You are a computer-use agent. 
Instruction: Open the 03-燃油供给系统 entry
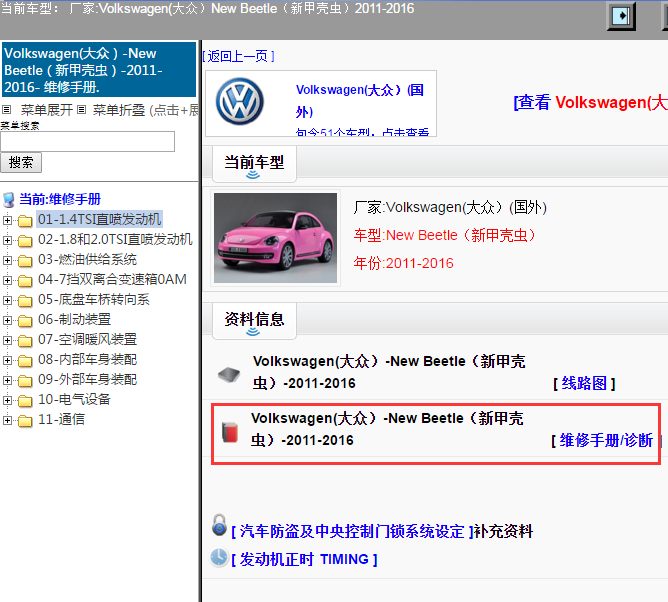87,259
